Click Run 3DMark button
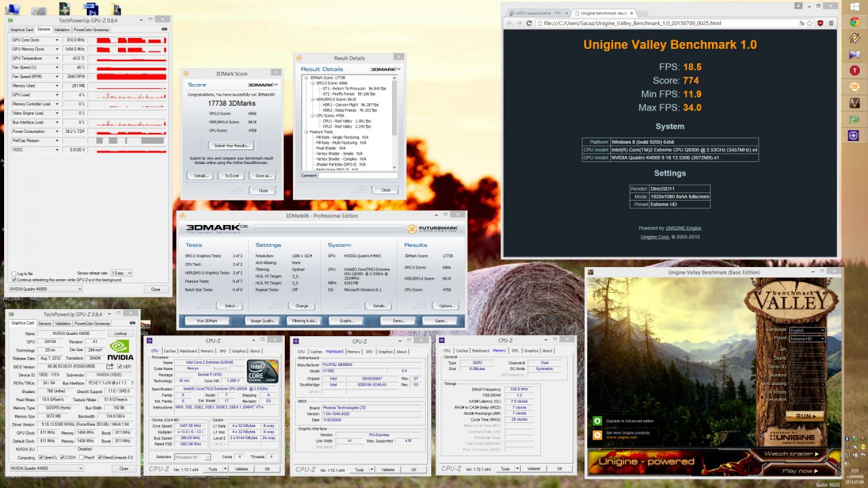Screen dimensions: 868x488 tap(207, 321)
